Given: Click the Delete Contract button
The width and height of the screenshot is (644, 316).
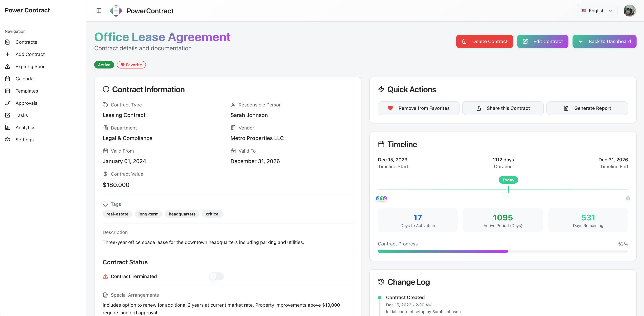Looking at the screenshot, I should tap(484, 41).
